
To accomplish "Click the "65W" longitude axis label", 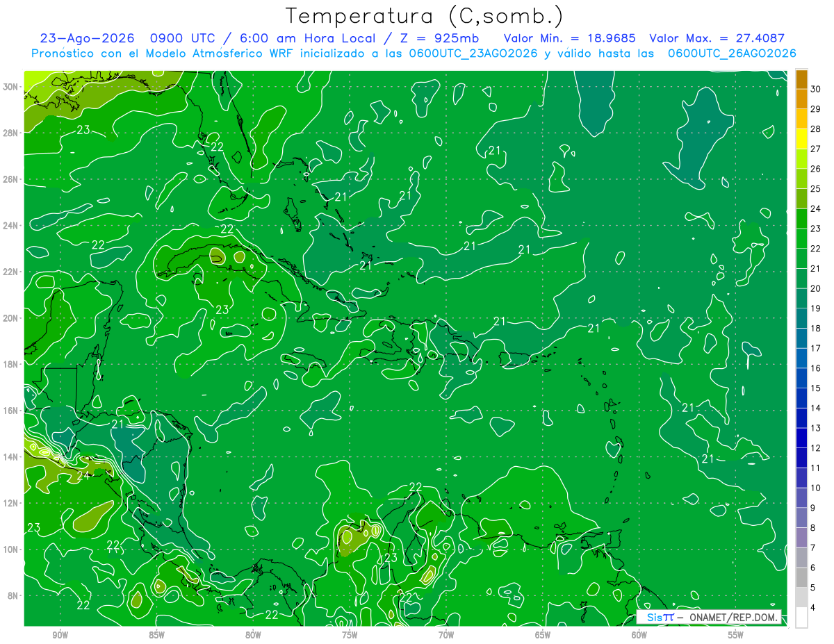I will (543, 635).
